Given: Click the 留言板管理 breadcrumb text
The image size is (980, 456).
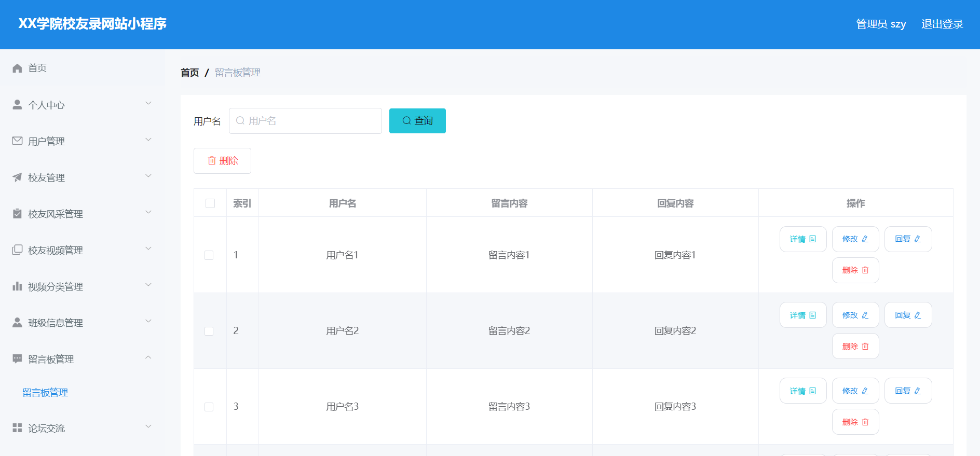Looking at the screenshot, I should tap(238, 73).
